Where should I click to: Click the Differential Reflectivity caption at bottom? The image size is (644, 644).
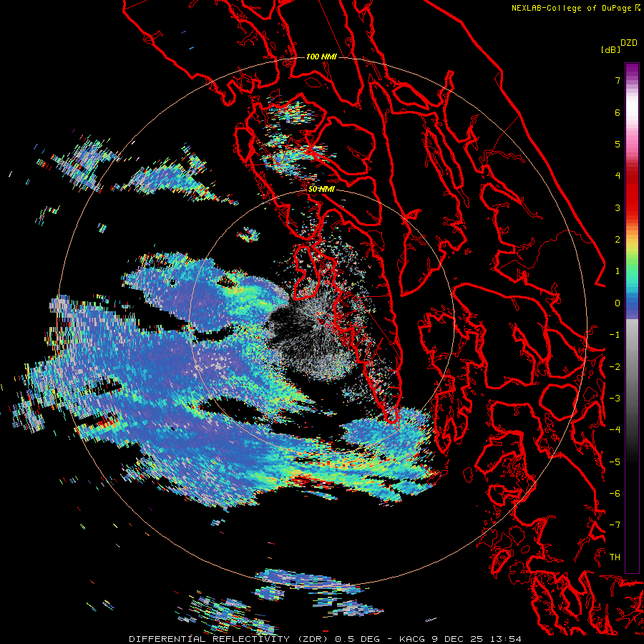coord(325,639)
